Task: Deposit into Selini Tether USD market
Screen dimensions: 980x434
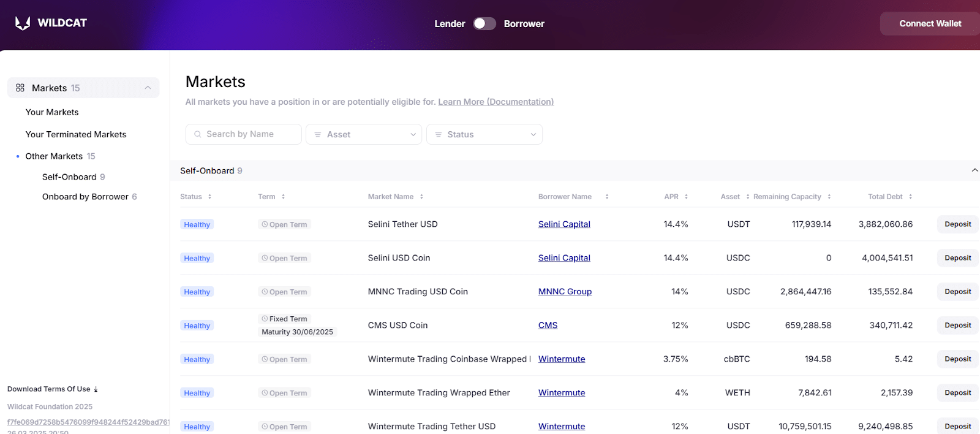Action: coord(957,224)
